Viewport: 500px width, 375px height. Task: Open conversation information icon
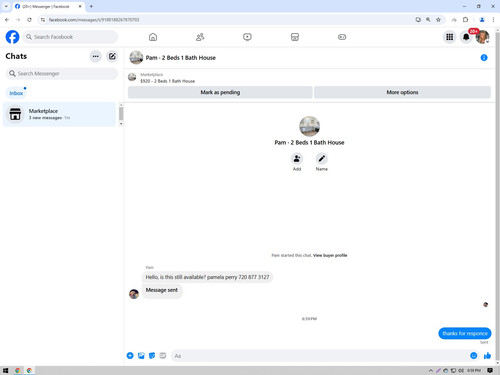484,58
